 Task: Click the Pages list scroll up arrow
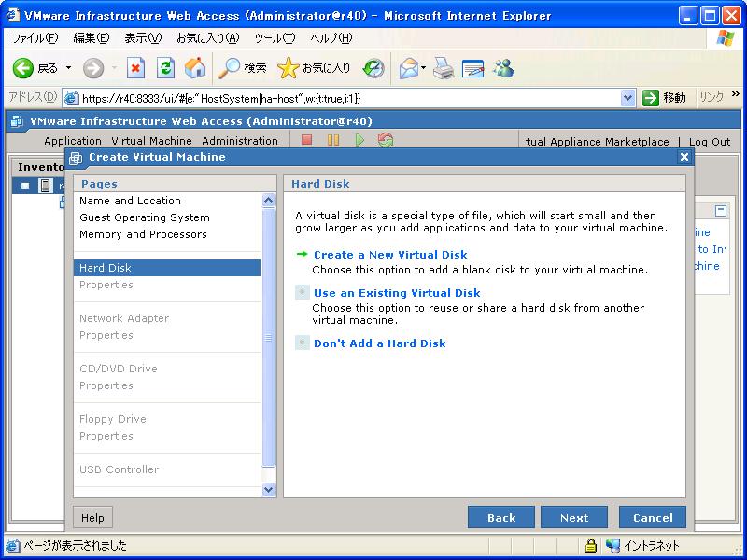pos(269,201)
